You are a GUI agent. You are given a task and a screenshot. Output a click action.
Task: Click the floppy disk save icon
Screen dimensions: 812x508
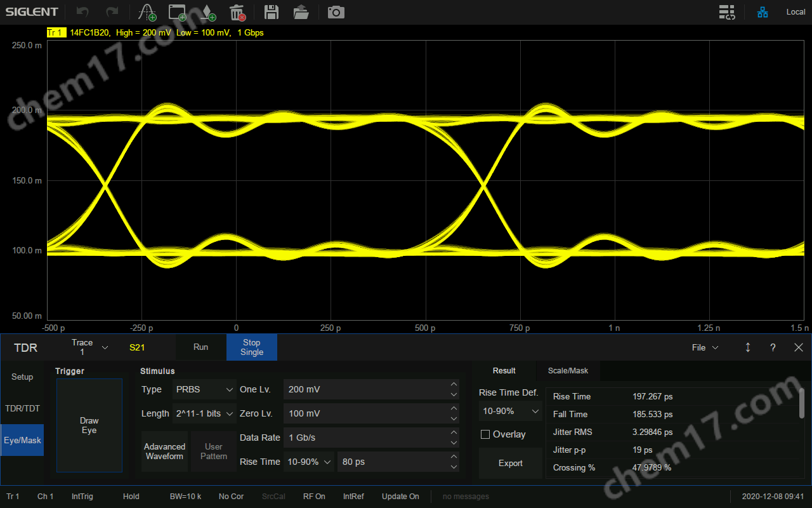tap(272, 12)
